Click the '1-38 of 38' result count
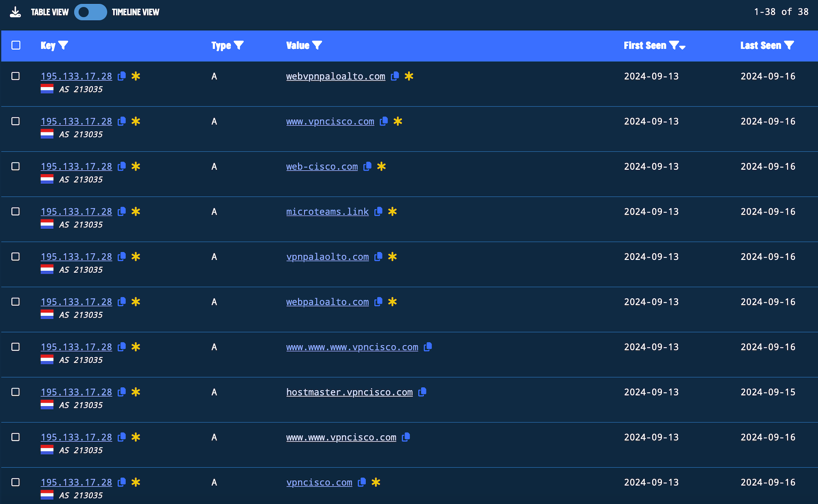Screen dimensions: 818x504 pos(781,12)
